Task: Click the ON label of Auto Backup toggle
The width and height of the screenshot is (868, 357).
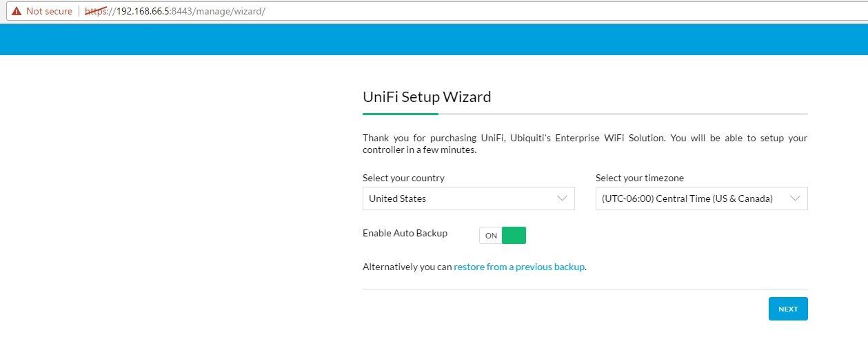Action: (491, 236)
